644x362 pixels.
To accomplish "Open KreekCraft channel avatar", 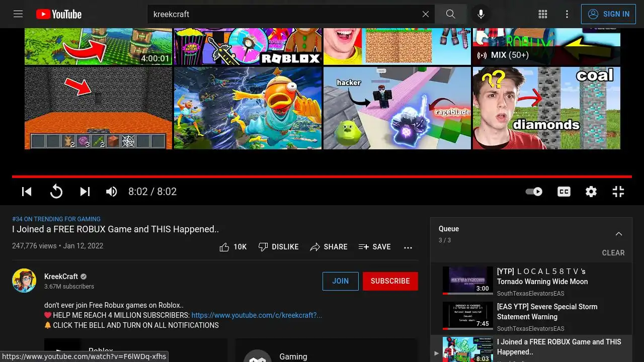I will click(x=24, y=281).
